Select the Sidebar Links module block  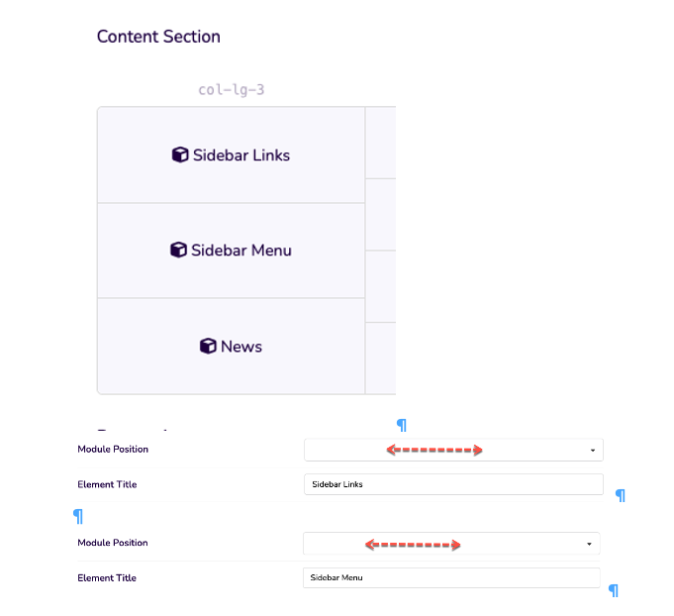(x=232, y=154)
